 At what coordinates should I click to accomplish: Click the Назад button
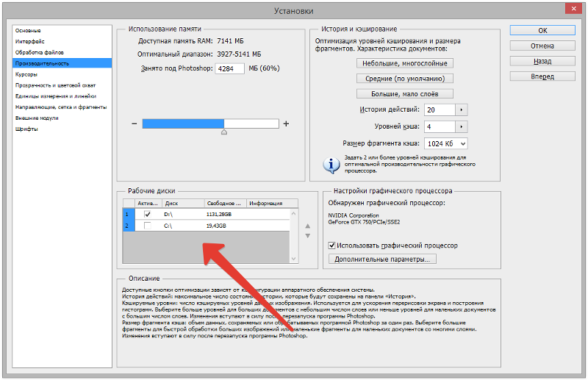(542, 61)
